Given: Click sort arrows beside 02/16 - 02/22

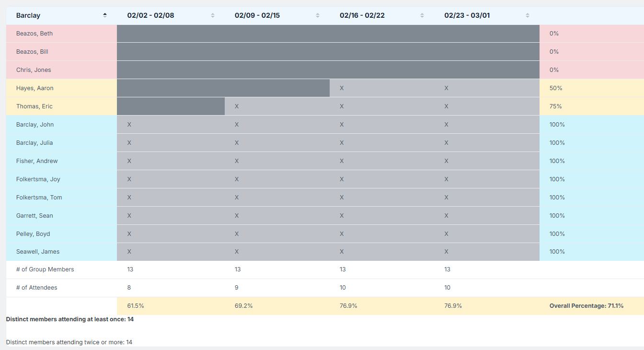Looking at the screenshot, I should tap(422, 15).
